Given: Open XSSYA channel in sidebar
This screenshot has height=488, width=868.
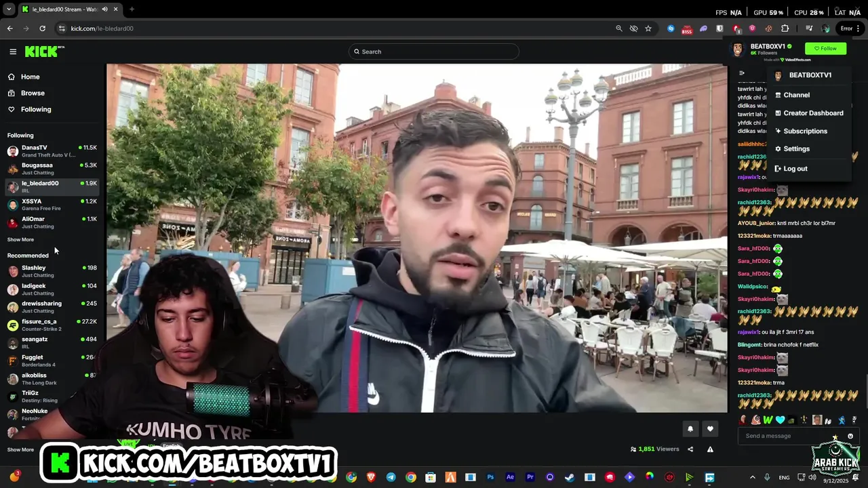Looking at the screenshot, I should point(52,205).
